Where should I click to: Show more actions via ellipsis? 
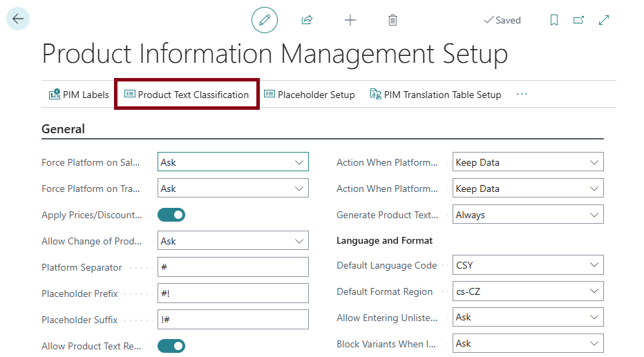coord(522,94)
